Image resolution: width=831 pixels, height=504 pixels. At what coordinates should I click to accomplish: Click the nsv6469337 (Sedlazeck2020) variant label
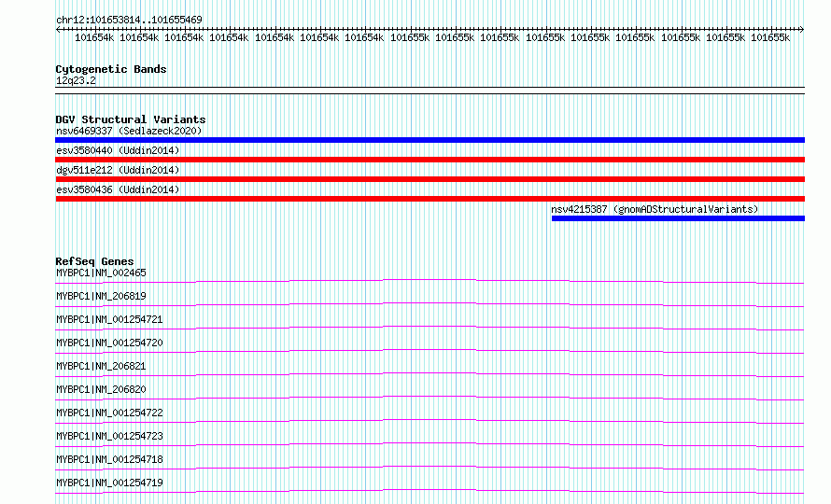[129, 131]
